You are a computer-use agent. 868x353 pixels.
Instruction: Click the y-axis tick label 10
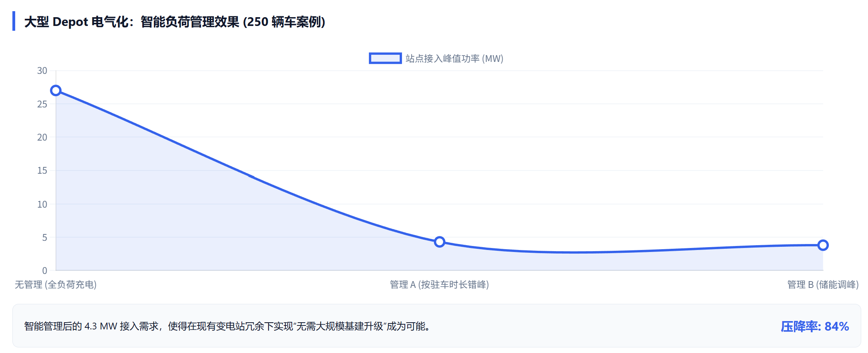[42, 204]
